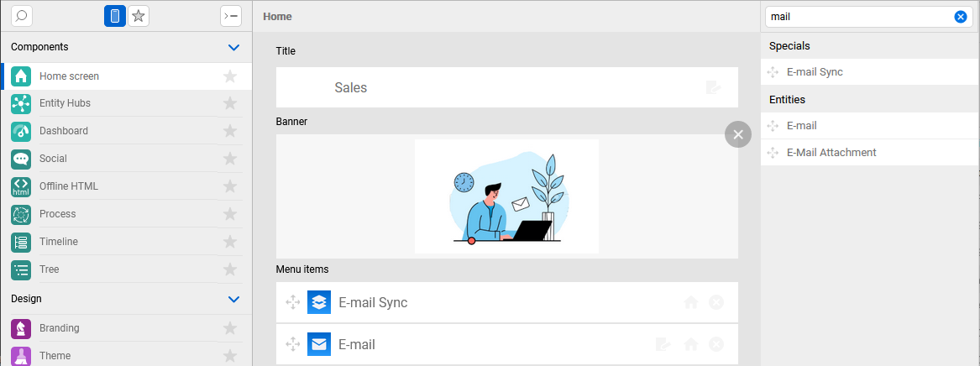Click the search magnifier icon
This screenshot has width=980, height=366.
click(x=22, y=16)
